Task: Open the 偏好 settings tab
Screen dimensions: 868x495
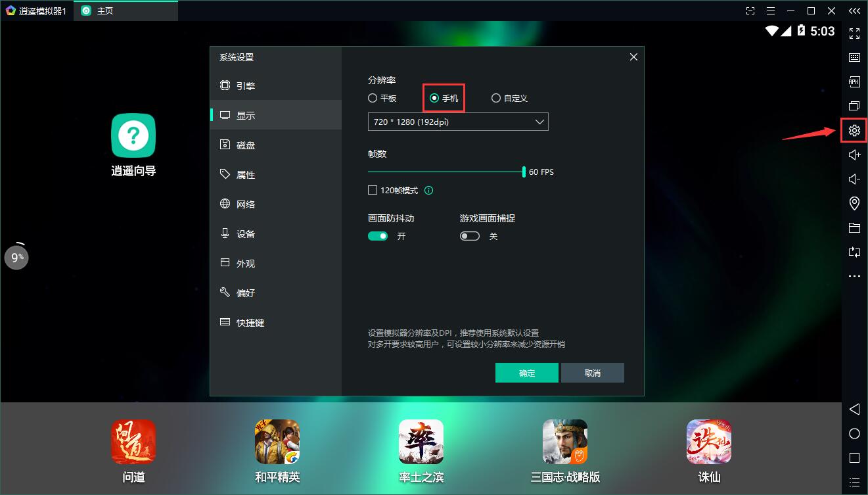Action: pos(276,293)
